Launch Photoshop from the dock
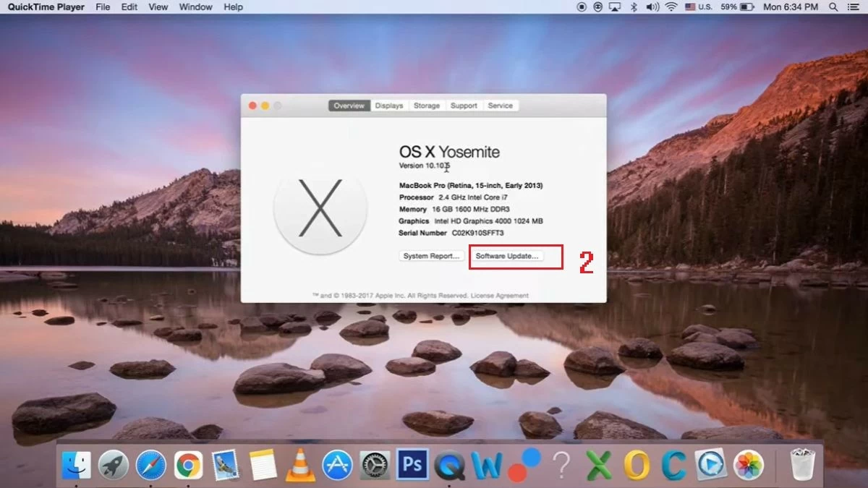 coord(412,464)
